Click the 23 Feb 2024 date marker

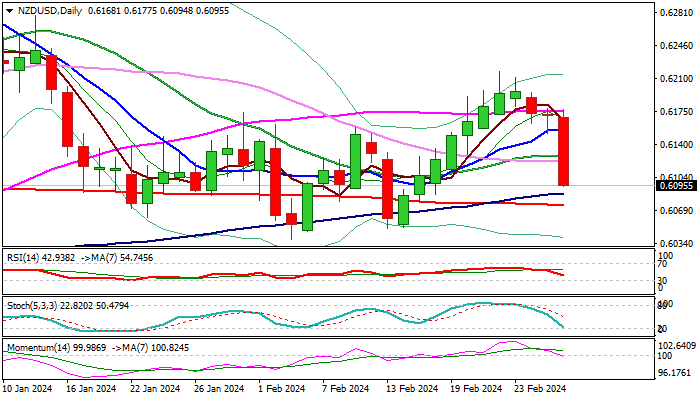tap(540, 388)
